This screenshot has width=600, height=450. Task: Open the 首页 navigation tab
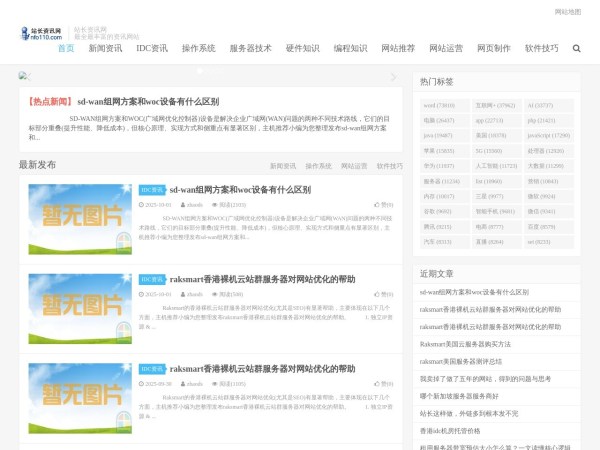pos(66,48)
